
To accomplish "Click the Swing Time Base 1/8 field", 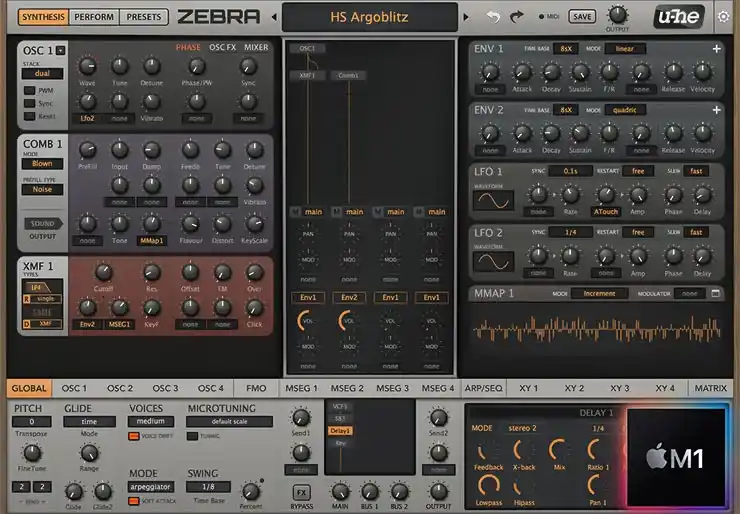I will (208, 486).
